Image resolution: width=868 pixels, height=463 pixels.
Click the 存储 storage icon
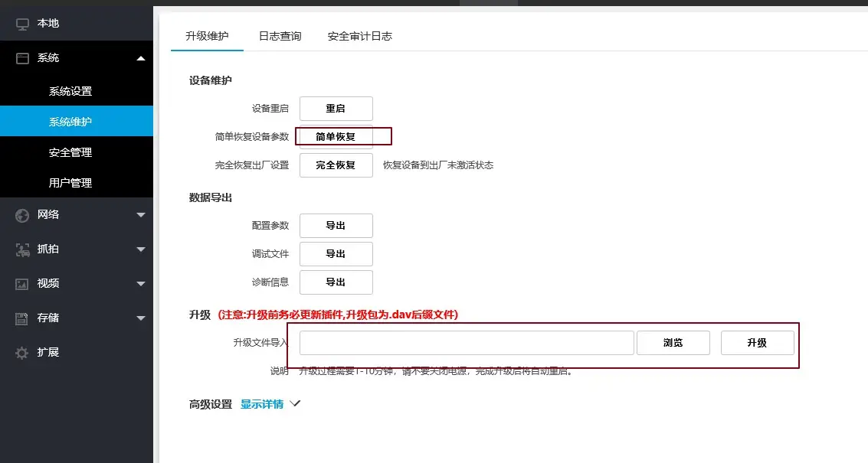(x=22, y=318)
